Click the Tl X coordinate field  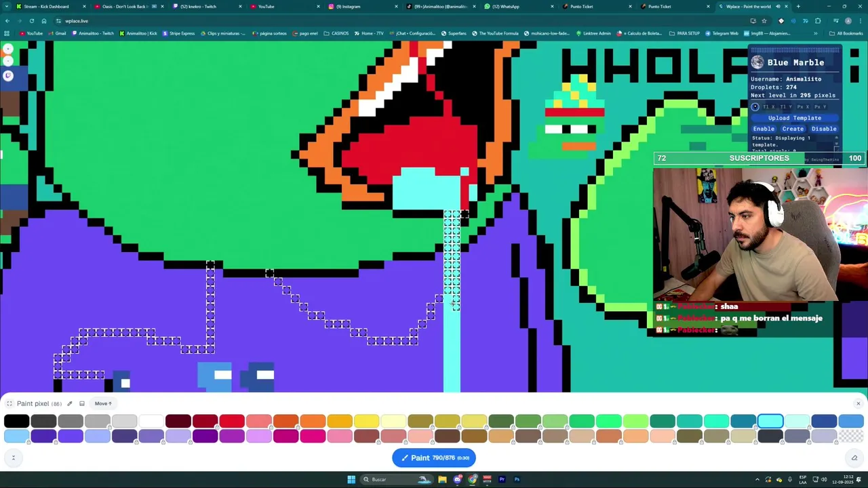(770, 107)
